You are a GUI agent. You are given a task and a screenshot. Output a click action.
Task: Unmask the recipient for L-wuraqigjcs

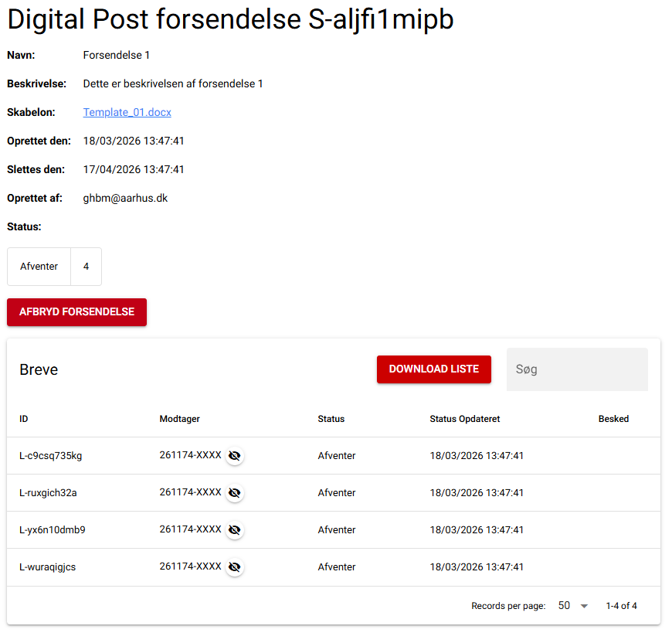coord(234,566)
